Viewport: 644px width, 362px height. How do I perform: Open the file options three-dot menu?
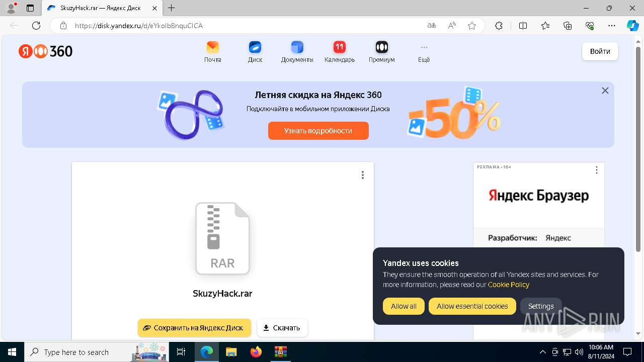click(362, 175)
